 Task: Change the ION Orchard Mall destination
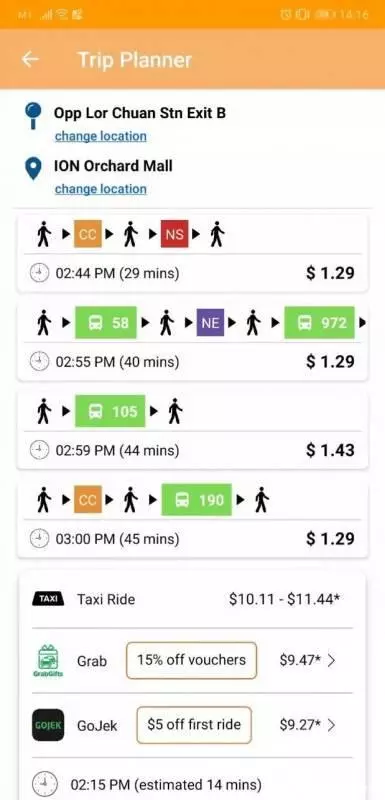coord(100,189)
